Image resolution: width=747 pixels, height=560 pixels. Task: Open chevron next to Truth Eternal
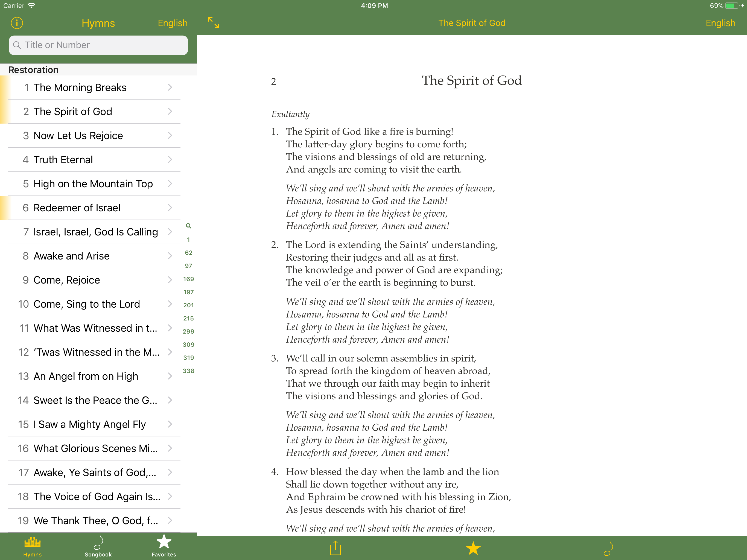click(170, 159)
